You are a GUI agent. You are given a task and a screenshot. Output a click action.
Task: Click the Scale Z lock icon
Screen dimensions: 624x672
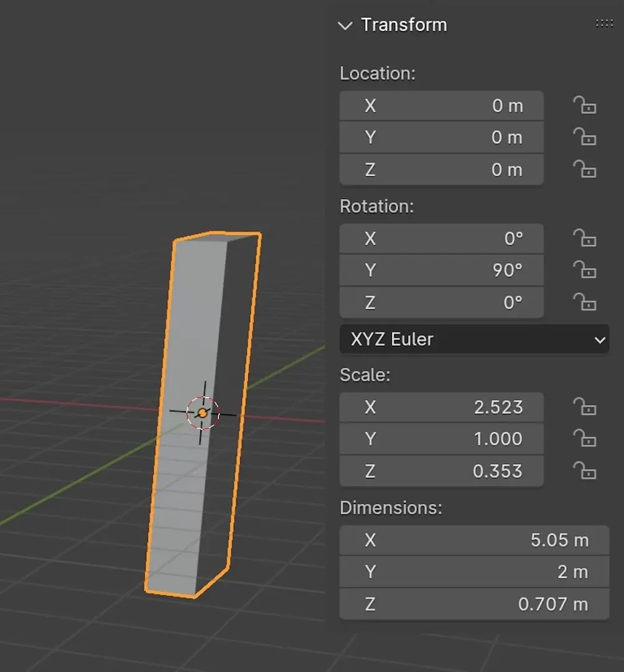pos(584,472)
